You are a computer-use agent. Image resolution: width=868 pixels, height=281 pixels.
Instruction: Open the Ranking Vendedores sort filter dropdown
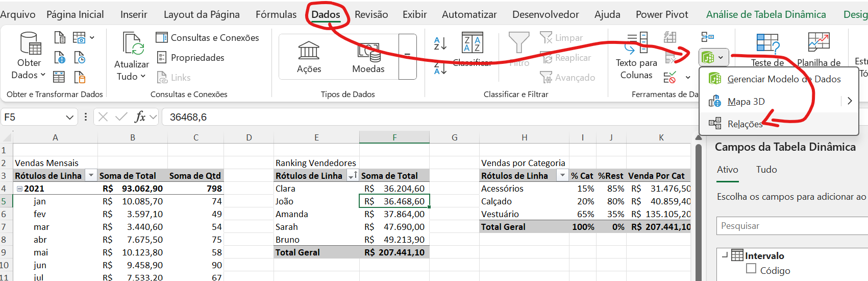click(353, 176)
